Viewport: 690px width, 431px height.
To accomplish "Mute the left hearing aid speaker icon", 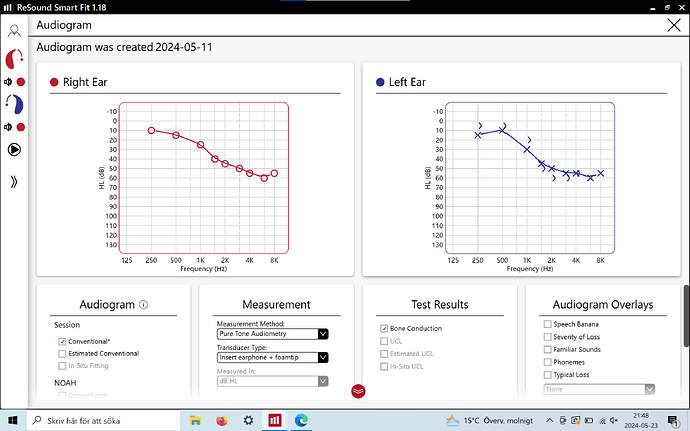I will click(8, 127).
